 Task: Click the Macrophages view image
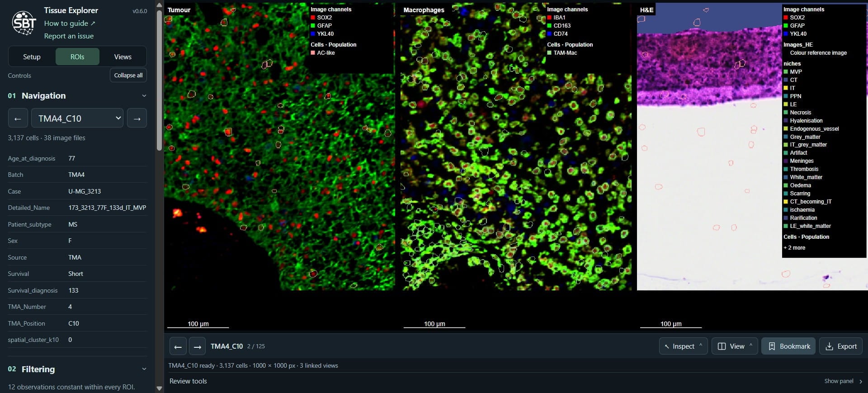coord(516,147)
